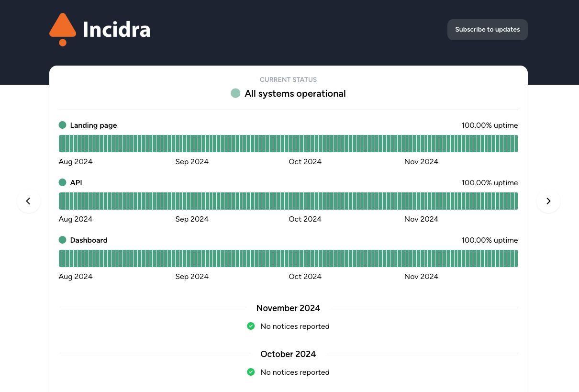Click Dashboard uptime bar above Nov 2024
Image resolution: width=579 pixels, height=392 pixels.
coord(406,258)
